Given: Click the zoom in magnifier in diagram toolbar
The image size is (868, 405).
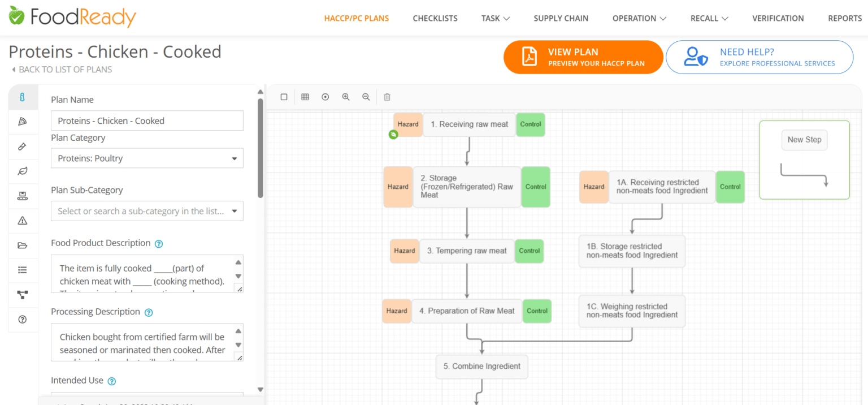Looking at the screenshot, I should pos(346,97).
